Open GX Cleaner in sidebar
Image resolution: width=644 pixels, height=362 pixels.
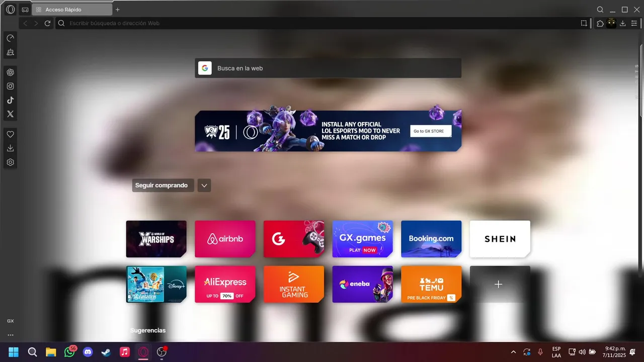coord(10,52)
